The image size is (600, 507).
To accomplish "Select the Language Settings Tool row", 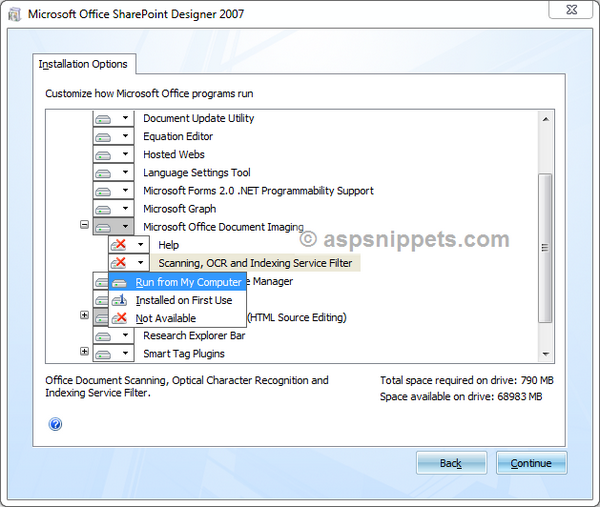I will tap(197, 173).
